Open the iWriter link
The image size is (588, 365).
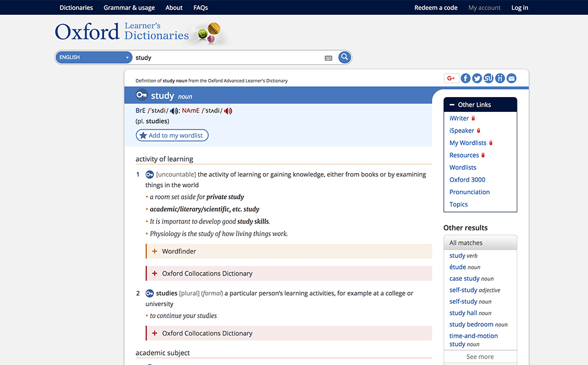[x=459, y=118]
